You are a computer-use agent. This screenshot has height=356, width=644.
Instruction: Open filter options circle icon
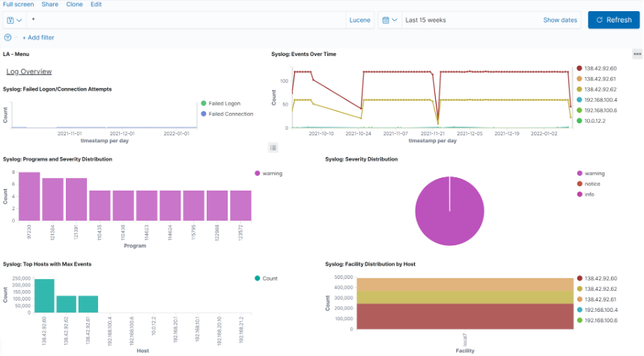tap(7, 37)
